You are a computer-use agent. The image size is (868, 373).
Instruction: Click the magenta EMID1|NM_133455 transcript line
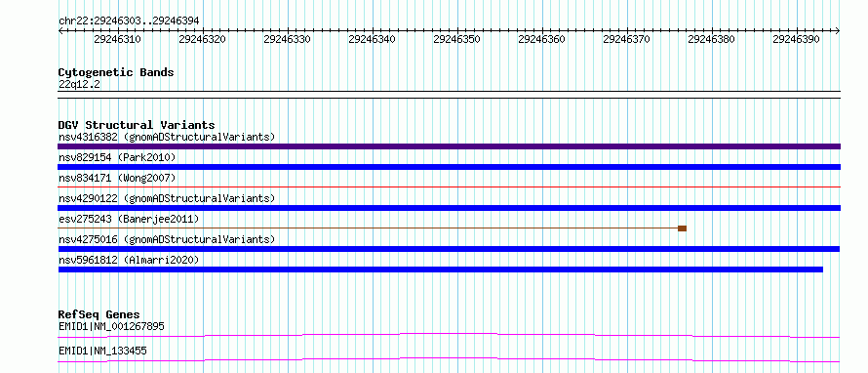tap(449, 359)
